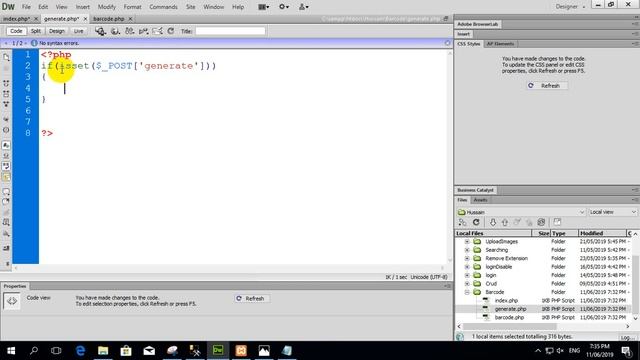Viewport: 640px width, 360px height.
Task: Click the Visual Aids toolbar icon
Action: point(157,31)
